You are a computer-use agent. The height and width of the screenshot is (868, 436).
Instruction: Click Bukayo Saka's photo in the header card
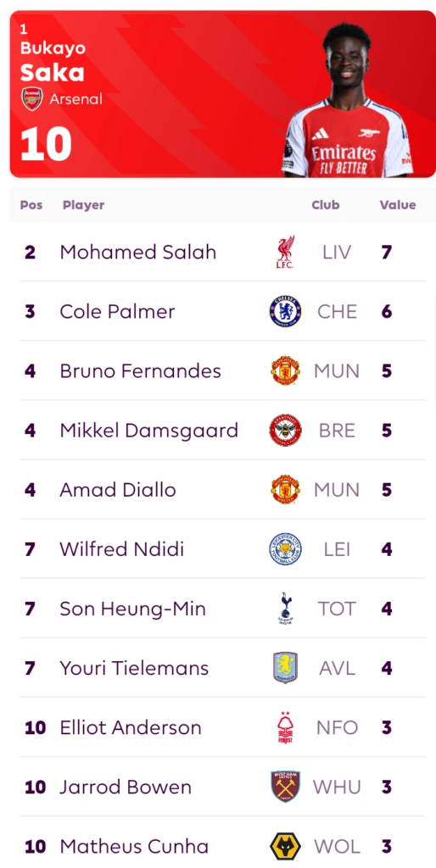[x=347, y=100]
